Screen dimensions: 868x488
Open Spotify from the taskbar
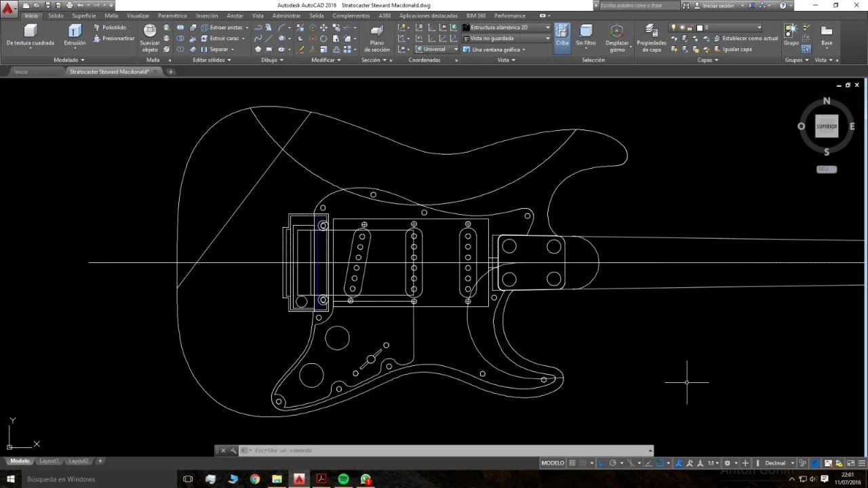[343, 479]
